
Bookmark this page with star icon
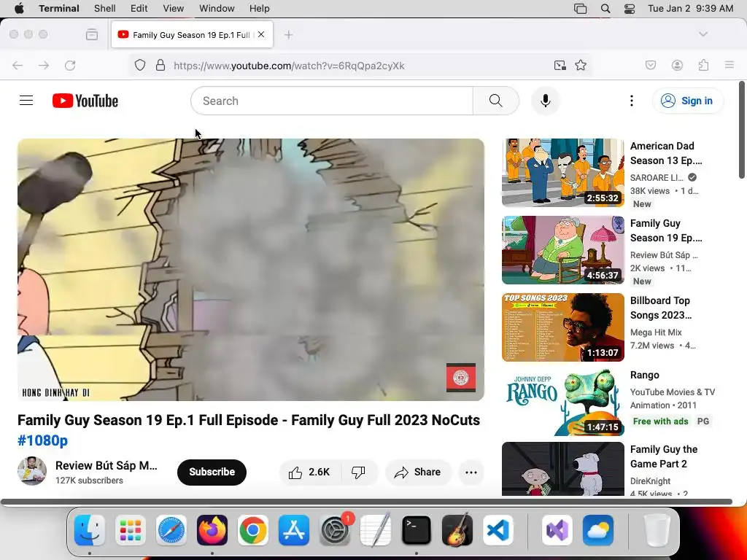(580, 65)
